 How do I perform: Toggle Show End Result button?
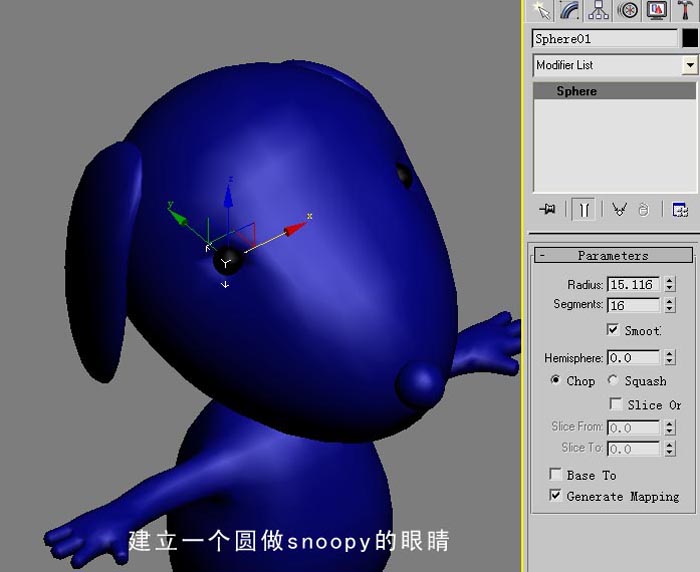584,209
